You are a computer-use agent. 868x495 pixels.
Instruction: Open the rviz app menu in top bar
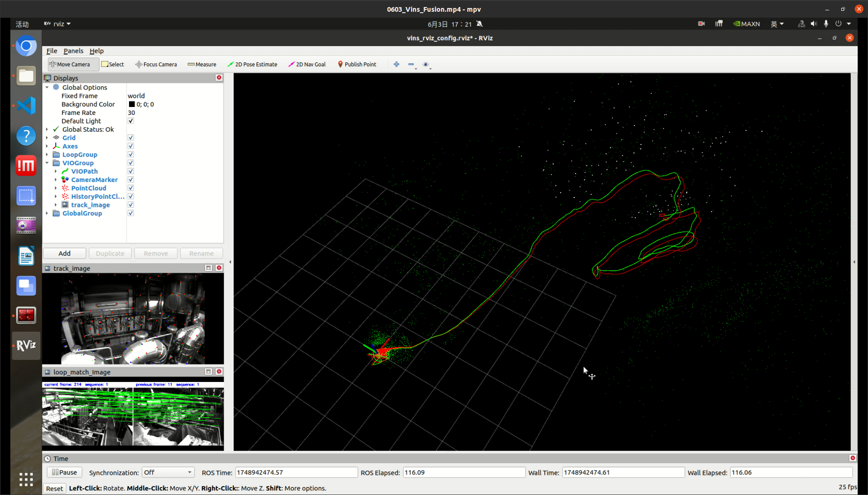click(57, 24)
